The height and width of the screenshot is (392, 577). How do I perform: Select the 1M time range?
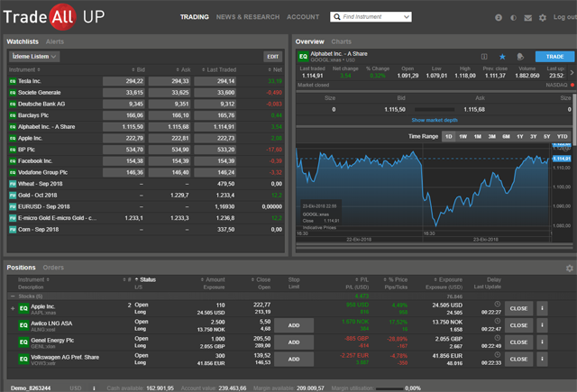tap(477, 136)
